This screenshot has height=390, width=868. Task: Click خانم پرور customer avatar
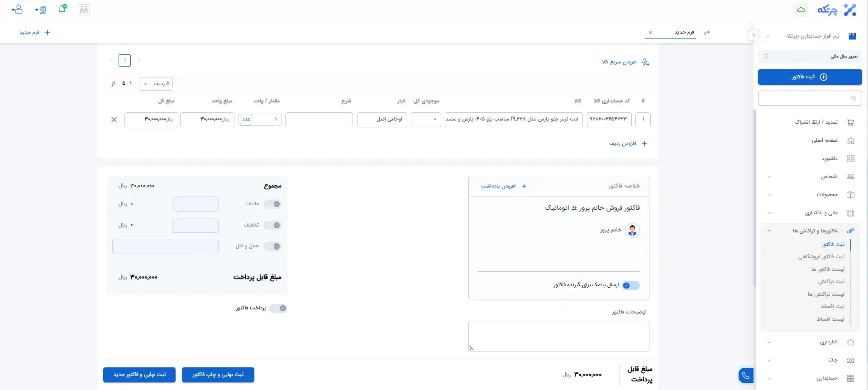pos(632,230)
